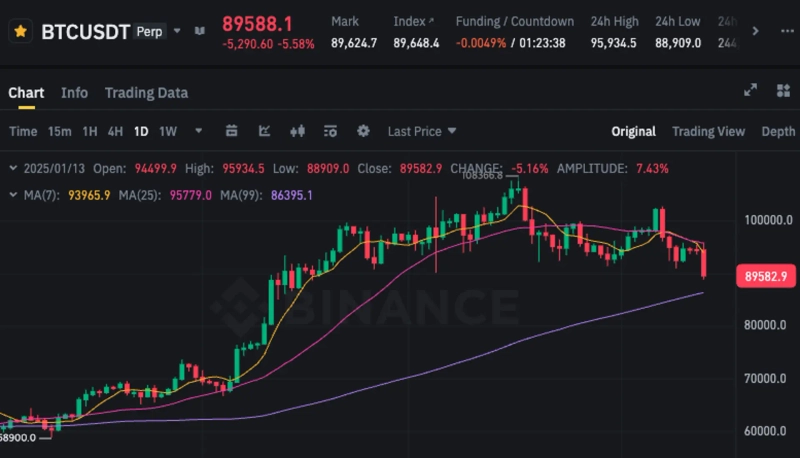Expand more time intervals dropdown
The image size is (800, 458).
pyautogui.click(x=199, y=131)
